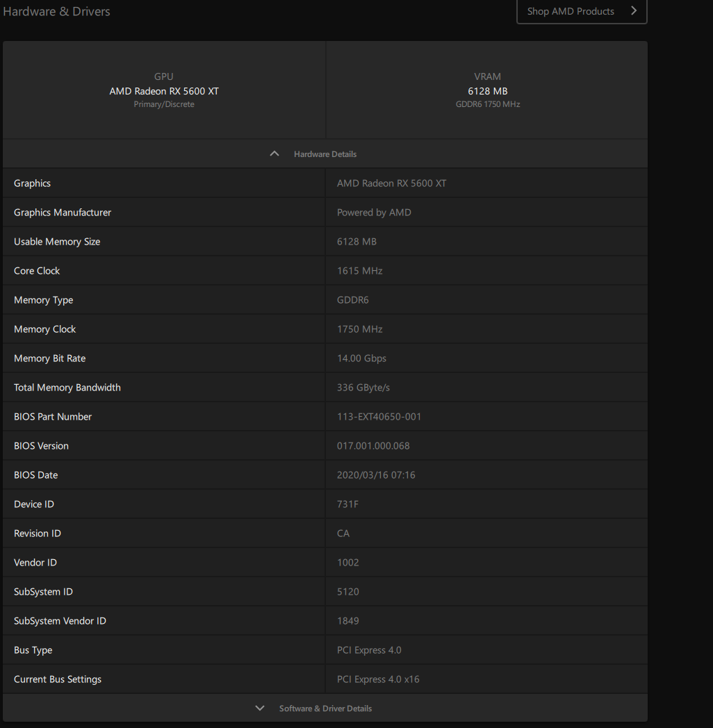This screenshot has height=728, width=713.
Task: Click the Shop AMD Products button
Action: [x=582, y=11]
